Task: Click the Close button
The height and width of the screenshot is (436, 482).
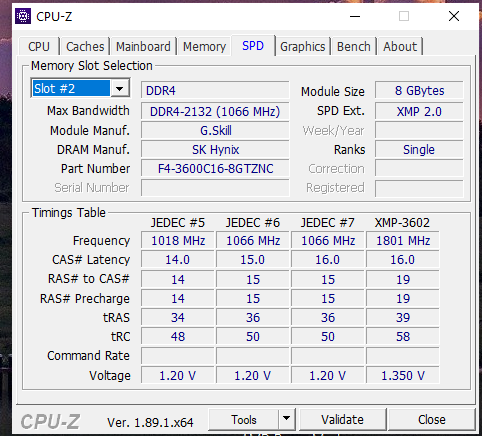Action: point(432,419)
